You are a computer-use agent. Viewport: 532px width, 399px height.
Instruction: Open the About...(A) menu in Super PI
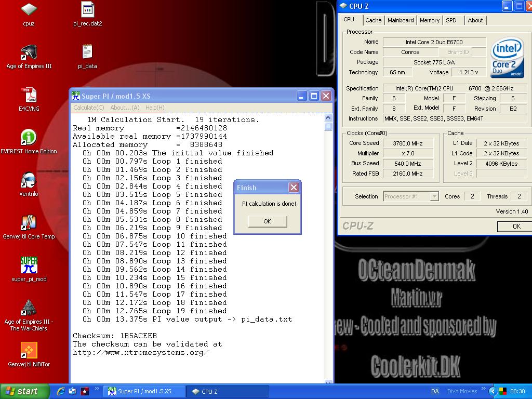[125, 108]
